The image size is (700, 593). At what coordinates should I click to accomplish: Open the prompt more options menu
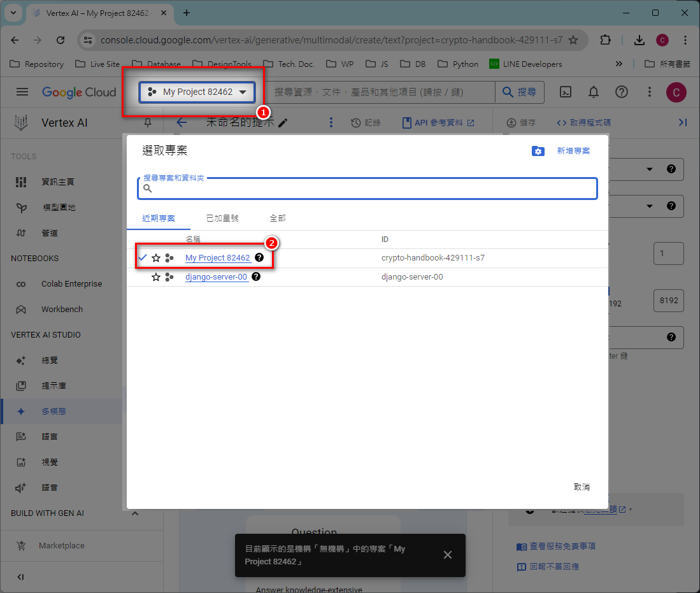point(331,122)
